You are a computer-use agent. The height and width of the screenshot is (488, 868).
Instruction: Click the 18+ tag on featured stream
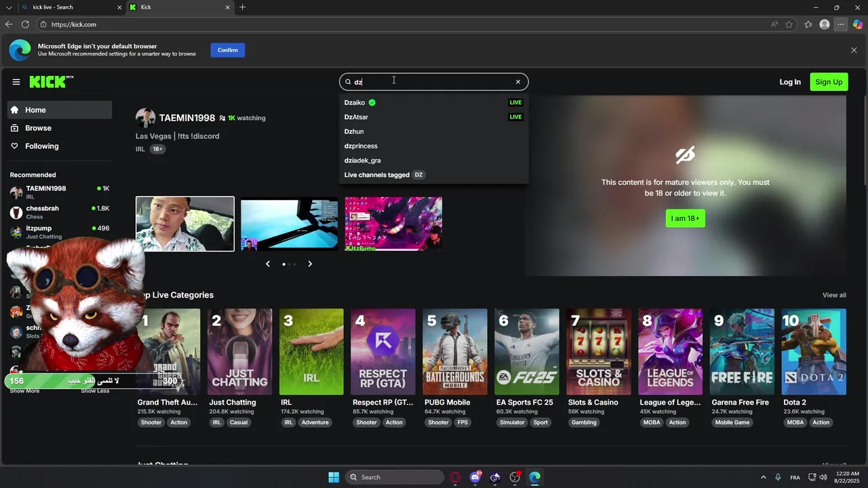157,149
